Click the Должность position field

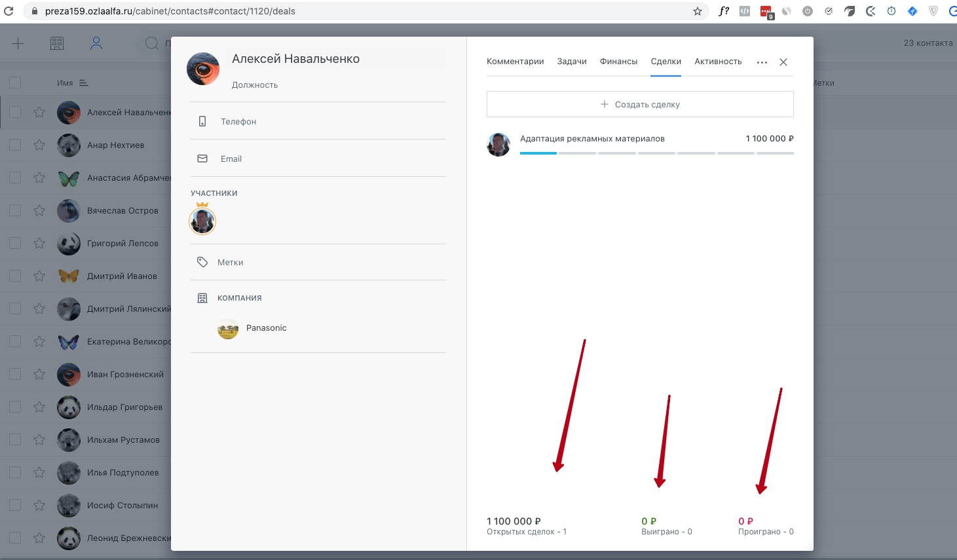point(255,85)
